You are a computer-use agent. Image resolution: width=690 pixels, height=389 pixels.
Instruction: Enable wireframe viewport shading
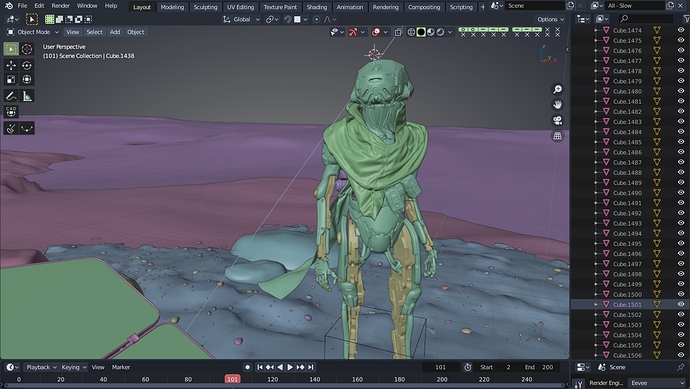pos(411,32)
